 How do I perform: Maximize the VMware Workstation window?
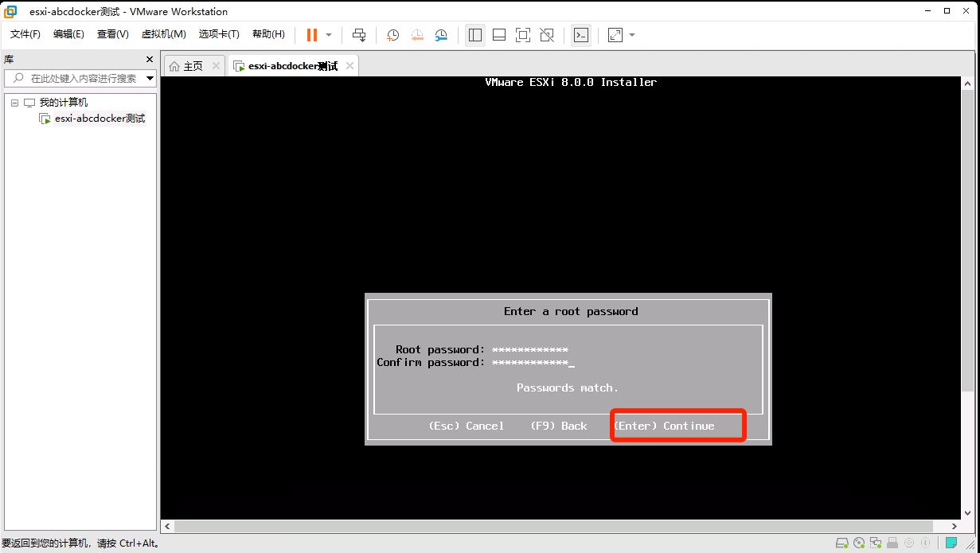pyautogui.click(x=947, y=11)
